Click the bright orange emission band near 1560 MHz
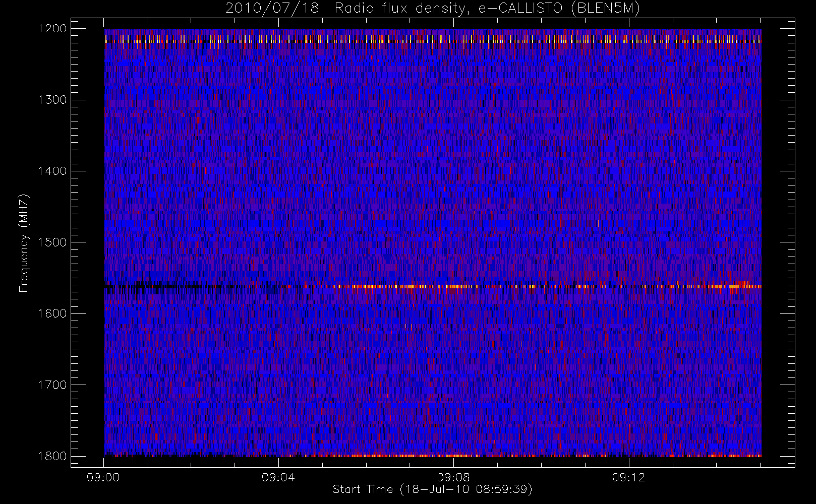The height and width of the screenshot is (504, 816). coord(433,286)
